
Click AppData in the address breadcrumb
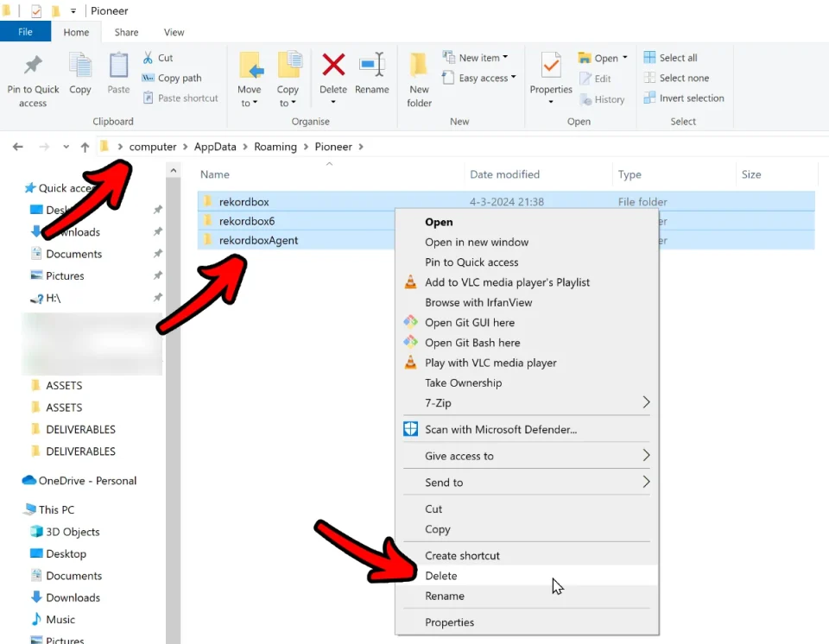(215, 147)
